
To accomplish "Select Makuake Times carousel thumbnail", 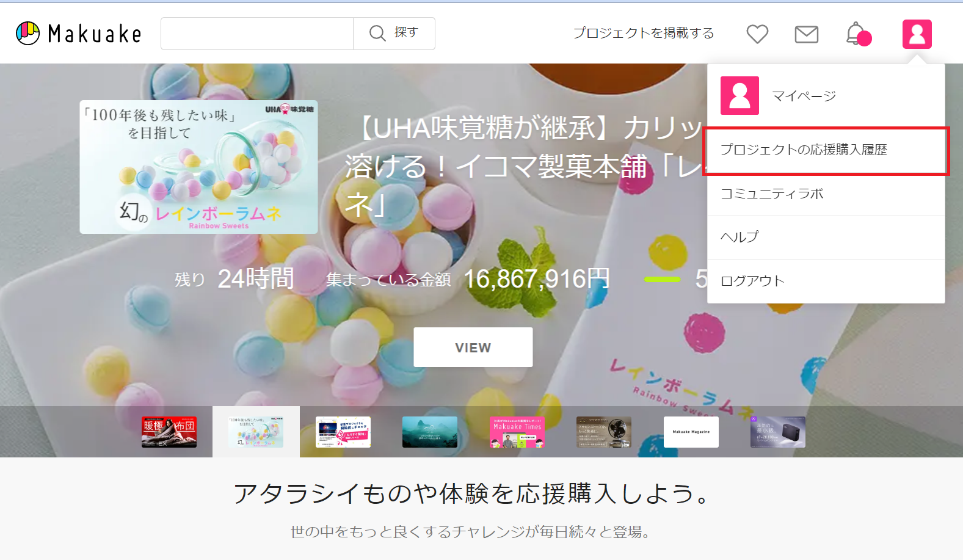I will click(x=517, y=432).
